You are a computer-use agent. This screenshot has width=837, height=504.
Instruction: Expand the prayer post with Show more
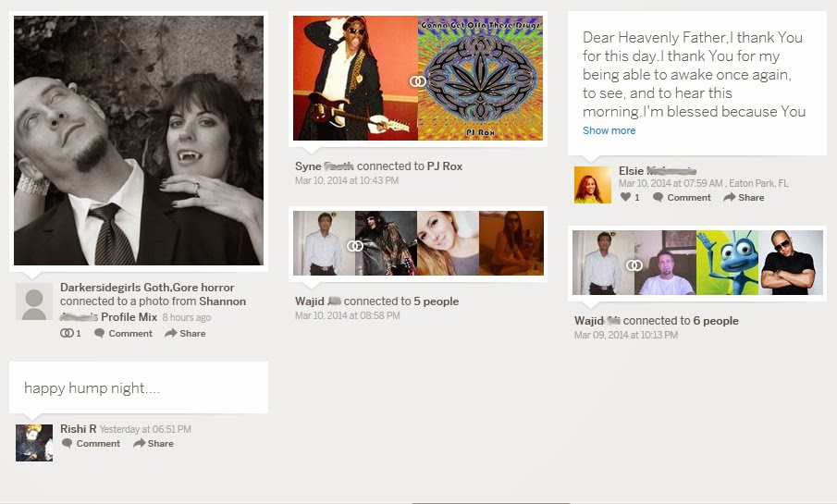tap(609, 130)
